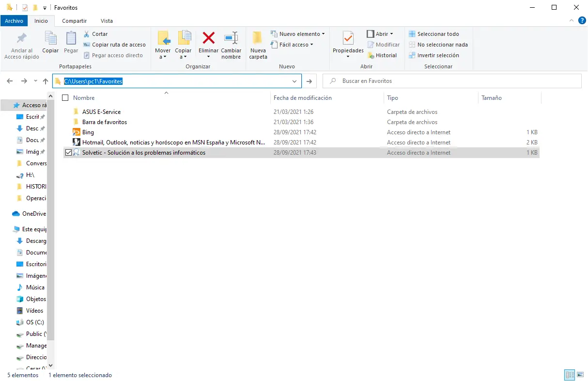588x381 pixels.
Task: Open recent locations dropdown arrow
Action: coord(35,81)
